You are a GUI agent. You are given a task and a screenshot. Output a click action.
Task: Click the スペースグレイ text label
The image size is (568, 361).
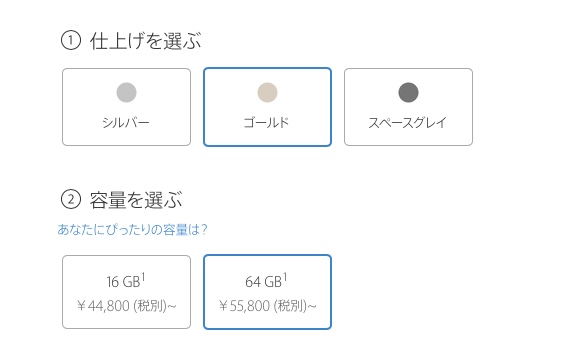coord(408,122)
